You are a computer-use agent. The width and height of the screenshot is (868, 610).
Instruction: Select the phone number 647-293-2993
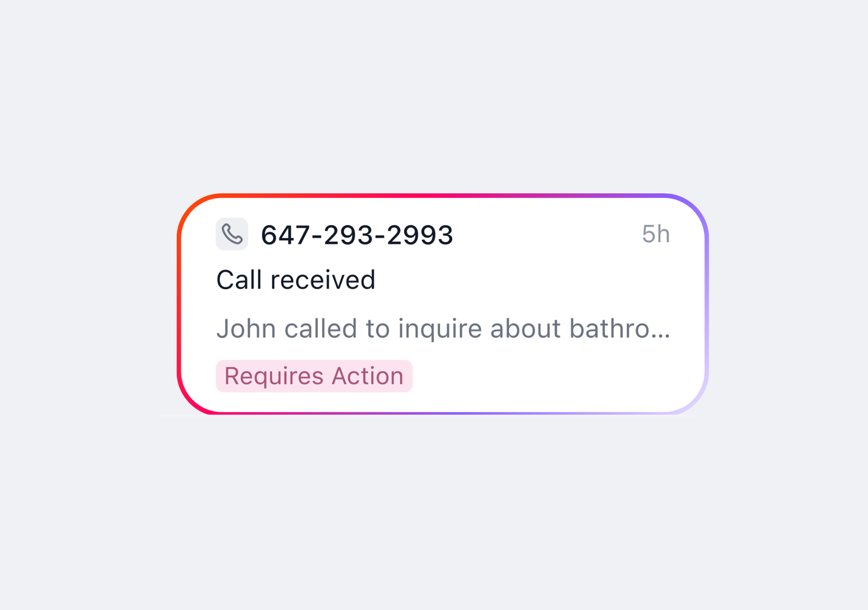point(357,235)
